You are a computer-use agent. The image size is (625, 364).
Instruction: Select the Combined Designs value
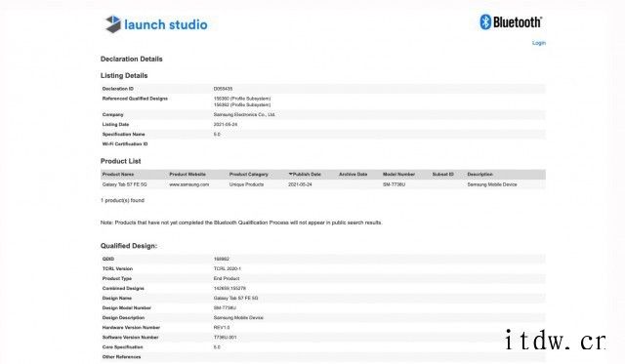tap(229, 288)
